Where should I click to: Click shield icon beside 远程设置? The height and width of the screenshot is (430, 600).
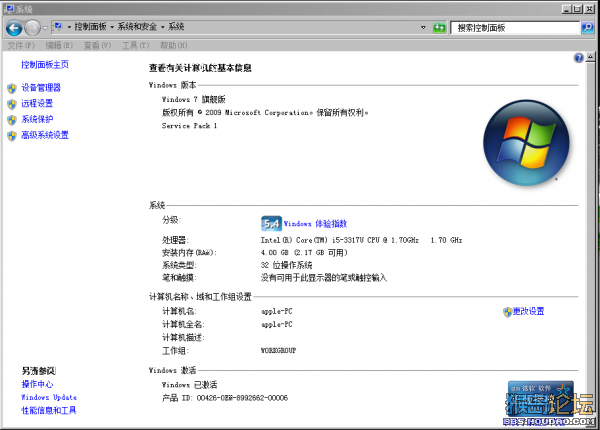click(12, 104)
